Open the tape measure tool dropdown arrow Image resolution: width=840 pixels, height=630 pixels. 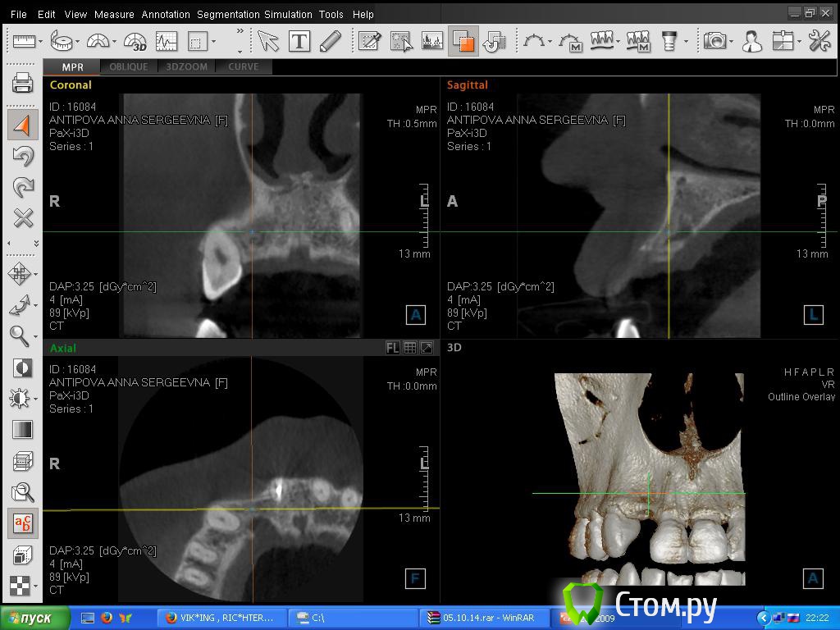[77, 42]
